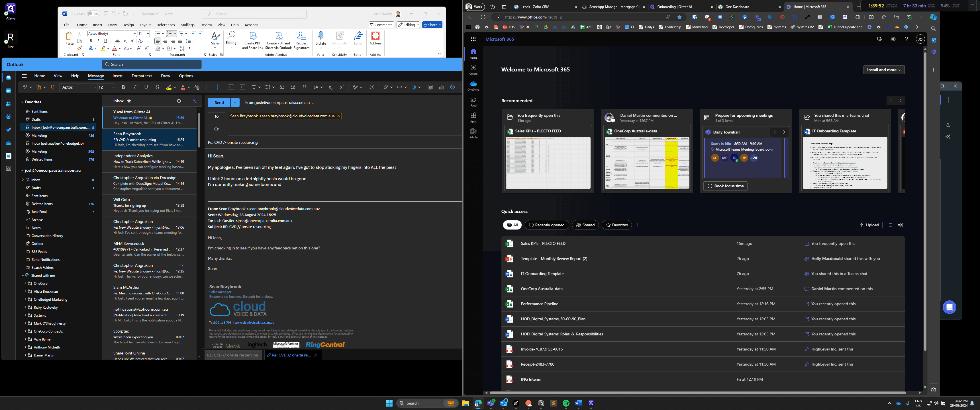Open the Microsoft 365 app launcher waffle
980x410 pixels.
[x=473, y=39]
